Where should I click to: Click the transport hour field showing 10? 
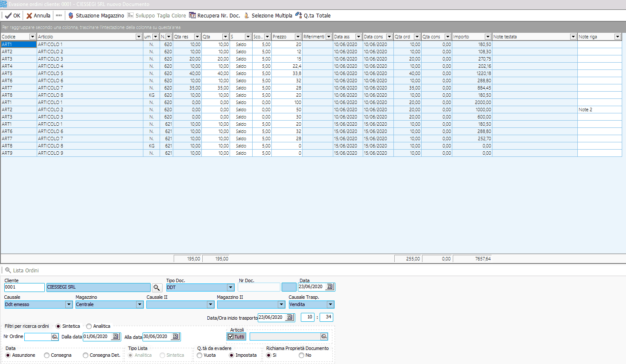point(308,318)
